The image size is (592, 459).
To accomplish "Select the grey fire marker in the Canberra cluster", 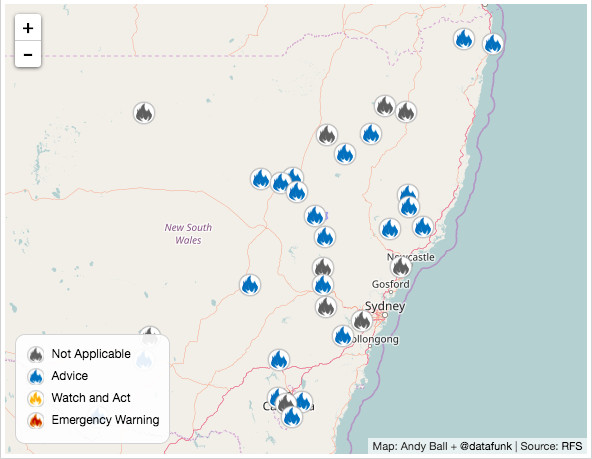I will 286,403.
